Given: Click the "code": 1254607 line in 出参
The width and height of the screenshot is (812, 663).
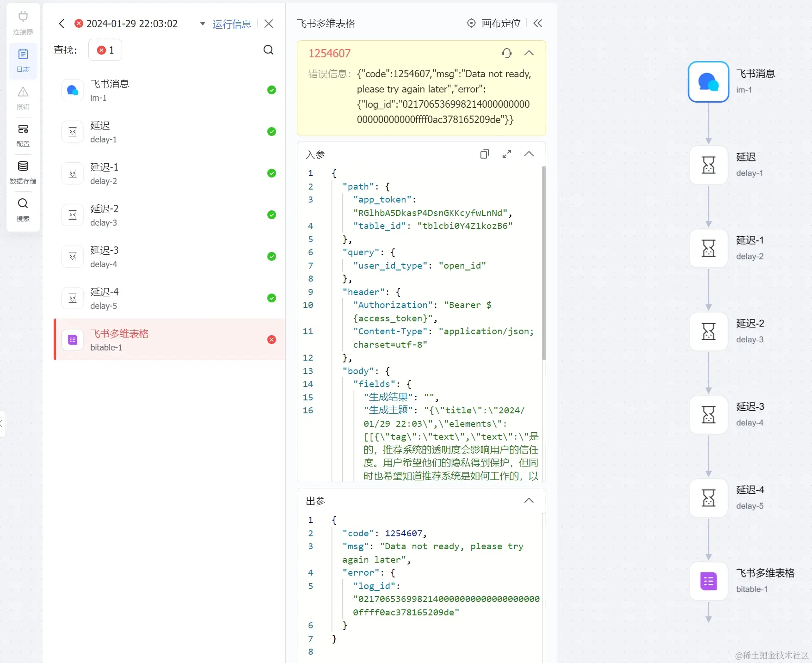Looking at the screenshot, I should click(x=385, y=534).
